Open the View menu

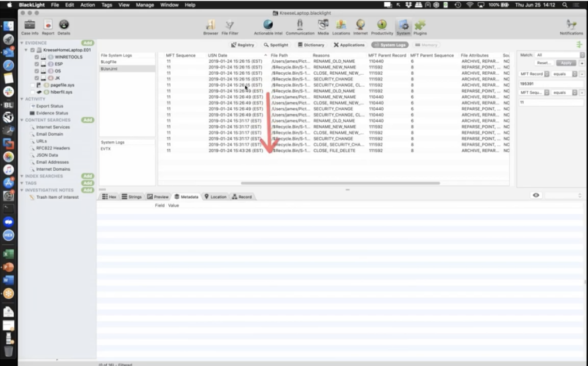click(x=124, y=5)
